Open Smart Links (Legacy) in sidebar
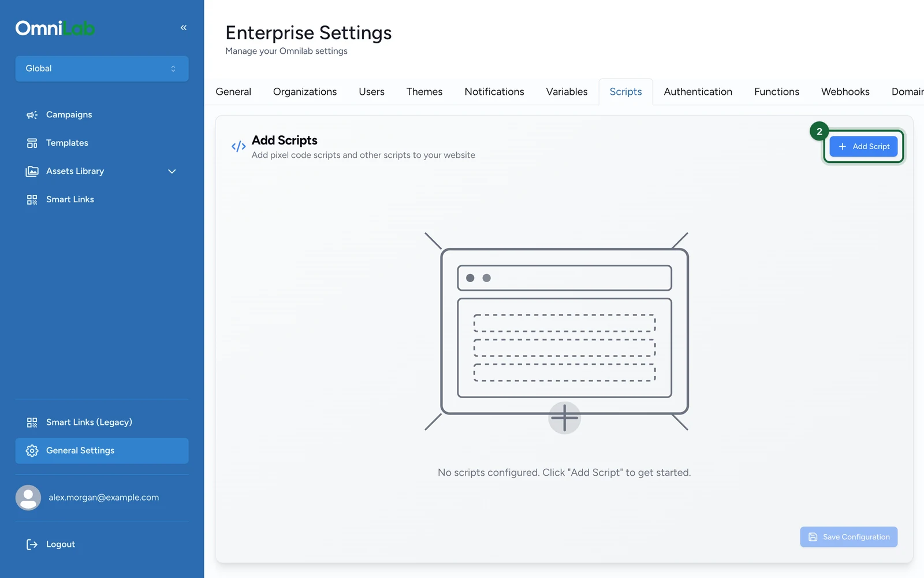 [x=102, y=423]
